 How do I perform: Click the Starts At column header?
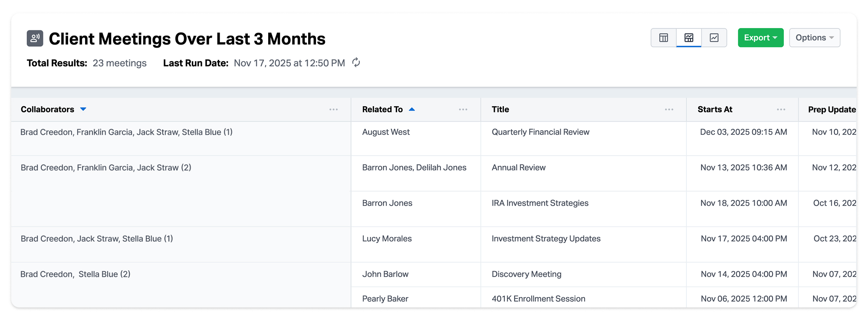715,110
